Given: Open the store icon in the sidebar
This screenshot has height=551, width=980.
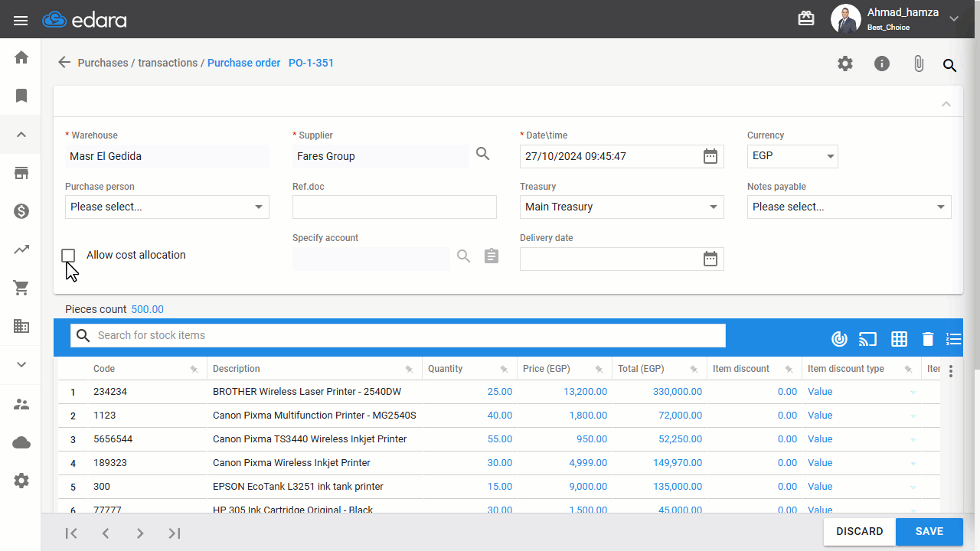Looking at the screenshot, I should click(21, 173).
